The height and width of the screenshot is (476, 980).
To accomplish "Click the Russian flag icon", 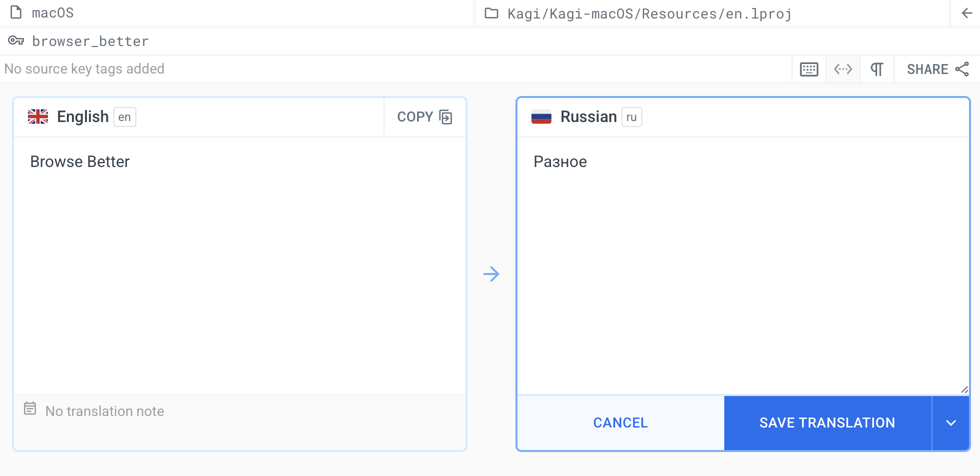I will pos(541,117).
